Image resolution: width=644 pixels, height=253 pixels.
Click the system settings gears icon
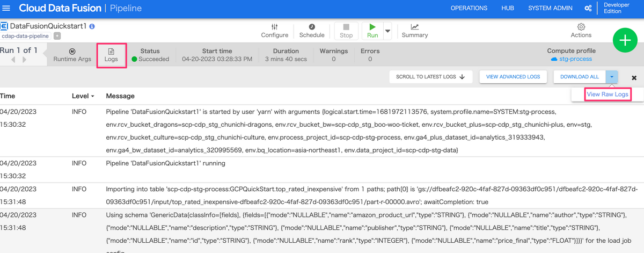(588, 8)
